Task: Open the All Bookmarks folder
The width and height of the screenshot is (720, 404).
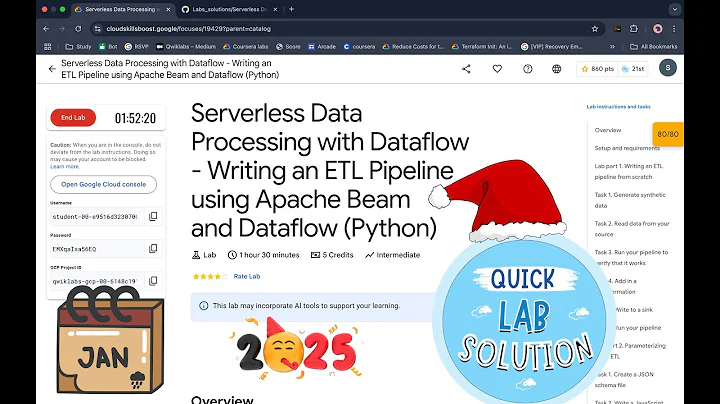Action: click(x=654, y=46)
